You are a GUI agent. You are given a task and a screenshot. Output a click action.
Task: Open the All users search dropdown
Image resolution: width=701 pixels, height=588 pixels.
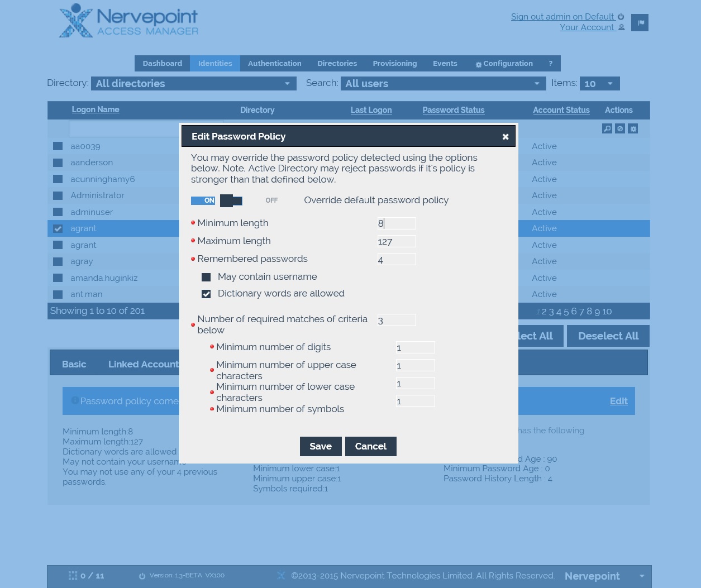coord(443,84)
